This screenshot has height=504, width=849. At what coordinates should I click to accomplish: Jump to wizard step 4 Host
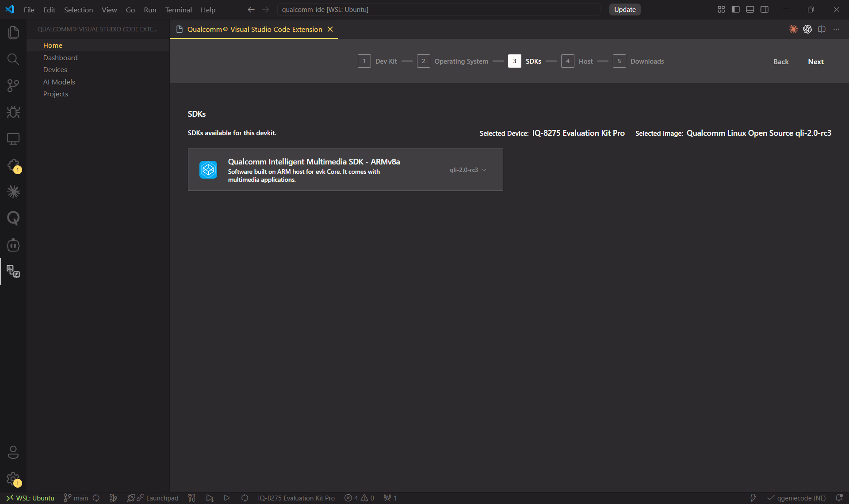[x=577, y=61]
